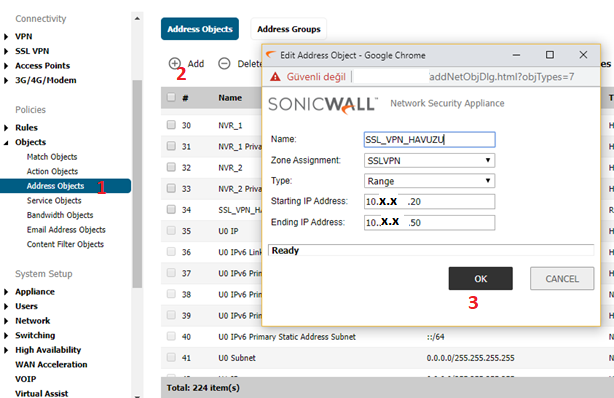Viewport: 614px width, 398px height.
Task: Open Content Filter Objects in the sidebar
Action: pyautogui.click(x=65, y=244)
